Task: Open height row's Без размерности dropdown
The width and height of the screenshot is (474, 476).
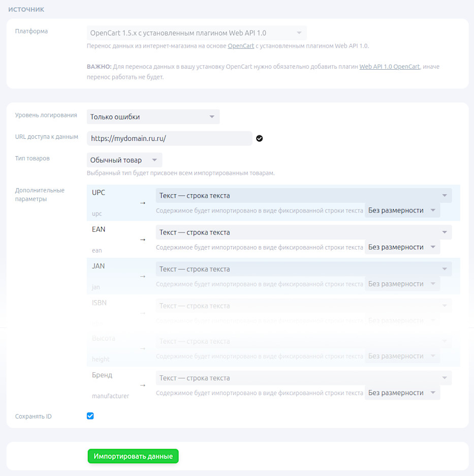Action: [402, 356]
